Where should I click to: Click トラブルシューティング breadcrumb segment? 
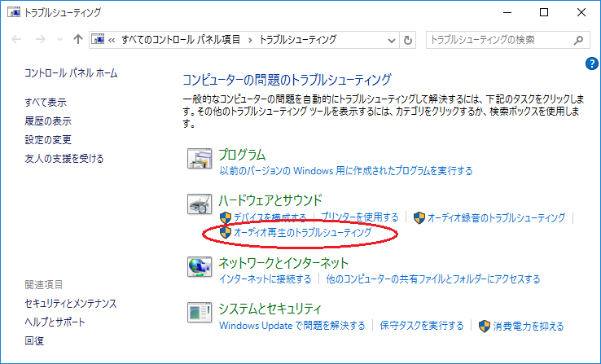[298, 39]
